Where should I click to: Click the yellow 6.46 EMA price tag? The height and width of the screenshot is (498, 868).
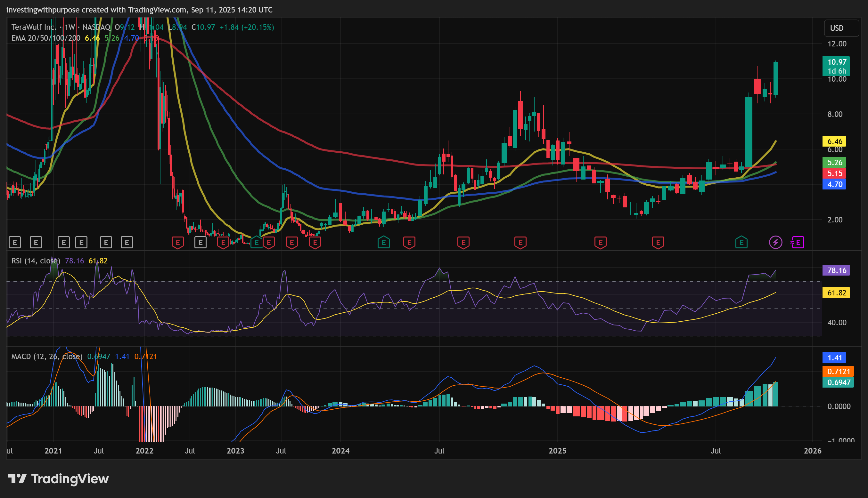[834, 141]
